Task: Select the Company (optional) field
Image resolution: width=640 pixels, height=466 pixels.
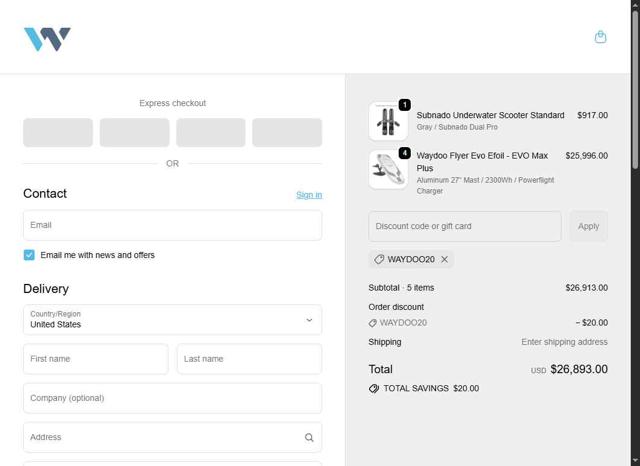Action: pyautogui.click(x=172, y=398)
